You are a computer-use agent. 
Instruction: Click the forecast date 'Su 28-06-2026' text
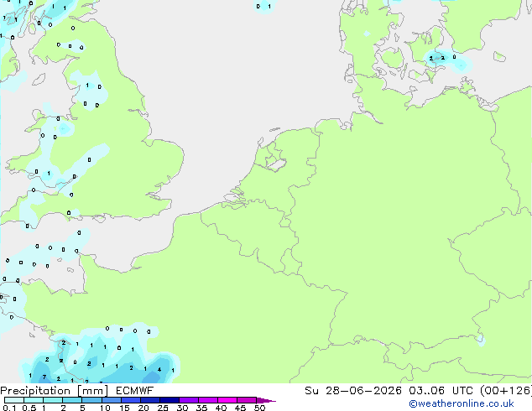tap(353, 391)
